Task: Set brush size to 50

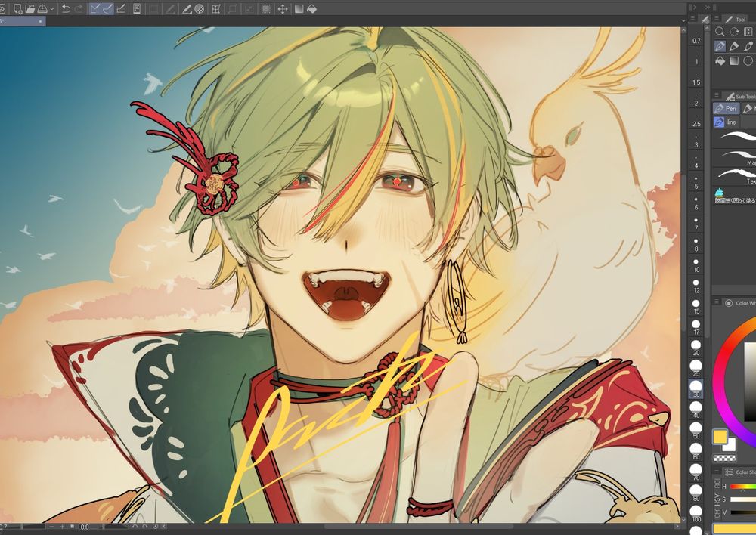Action: click(x=696, y=431)
